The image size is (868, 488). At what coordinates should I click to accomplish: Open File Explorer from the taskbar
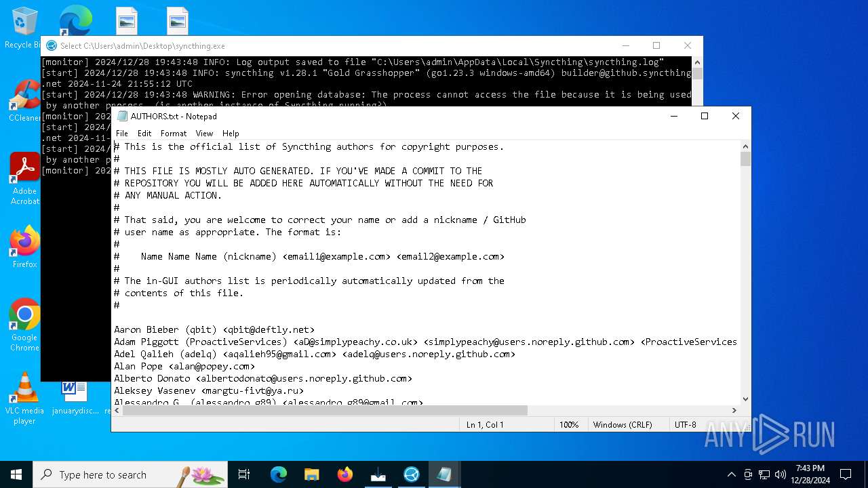click(x=311, y=474)
